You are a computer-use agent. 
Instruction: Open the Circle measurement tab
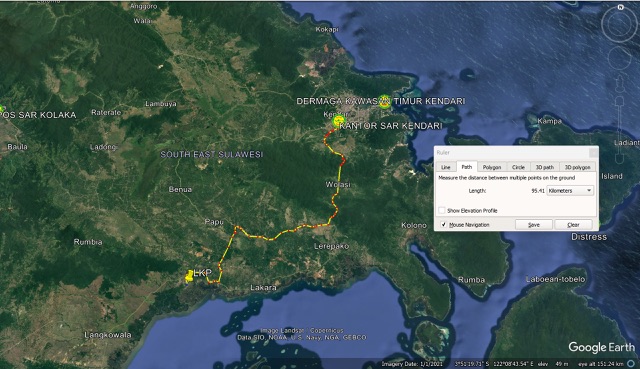518,167
